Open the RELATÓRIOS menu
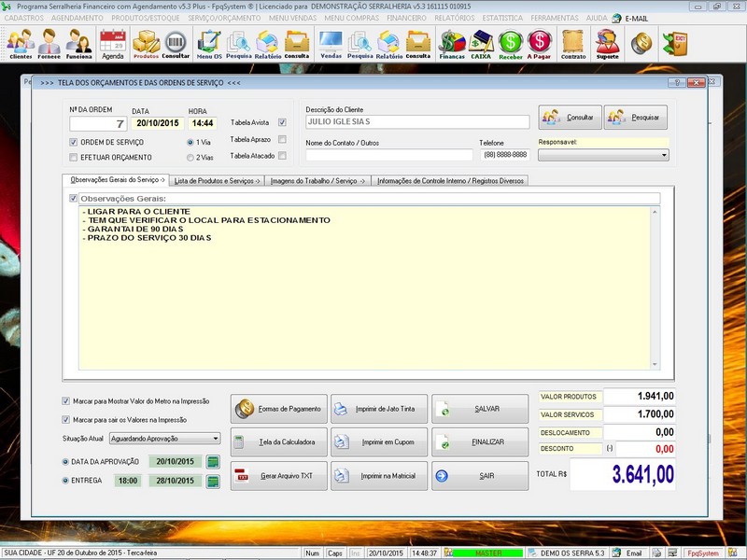 point(455,18)
